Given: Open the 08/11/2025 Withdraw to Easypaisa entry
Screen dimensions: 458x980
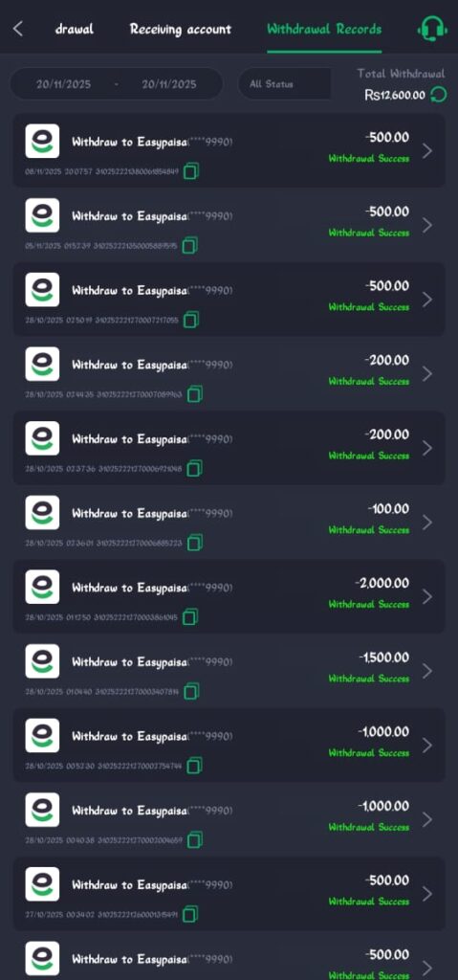Looking at the screenshot, I should tap(229, 150).
